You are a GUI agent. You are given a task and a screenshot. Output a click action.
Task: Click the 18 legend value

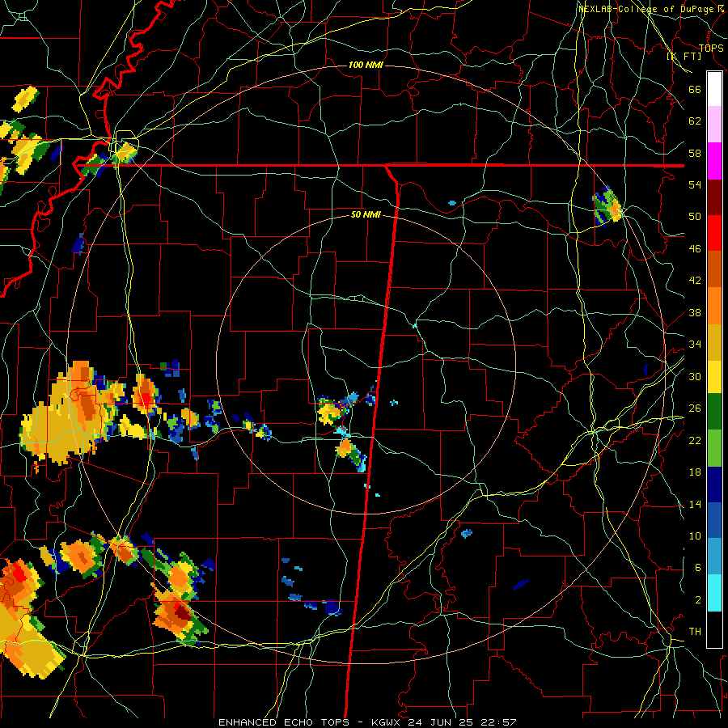(695, 472)
